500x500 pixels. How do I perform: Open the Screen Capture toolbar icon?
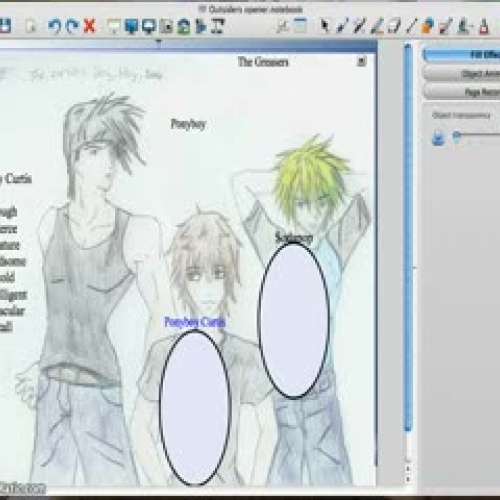tap(166, 26)
